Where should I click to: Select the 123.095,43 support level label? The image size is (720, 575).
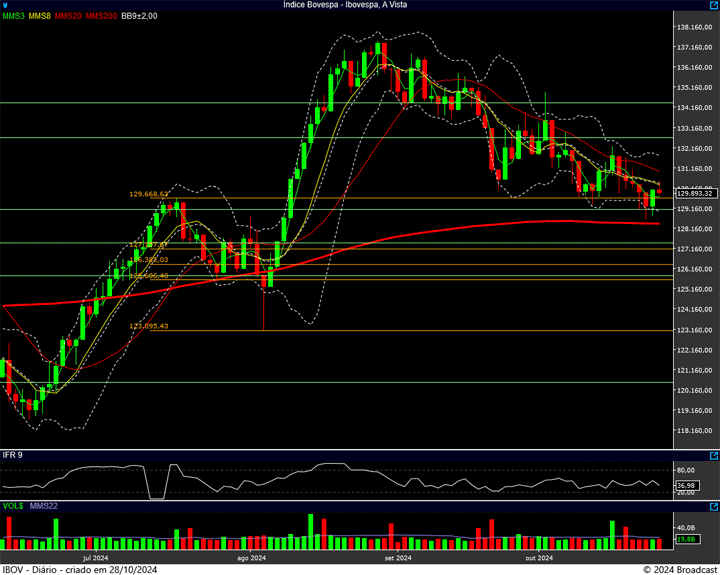(x=148, y=326)
